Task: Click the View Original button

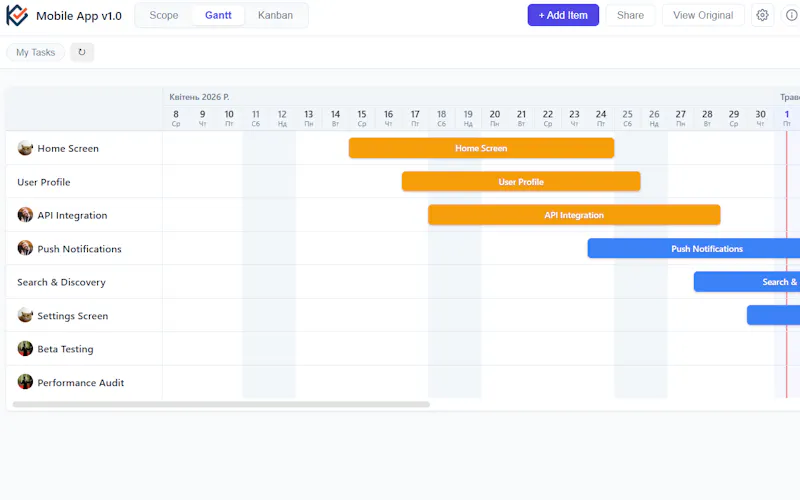Action: click(x=703, y=15)
